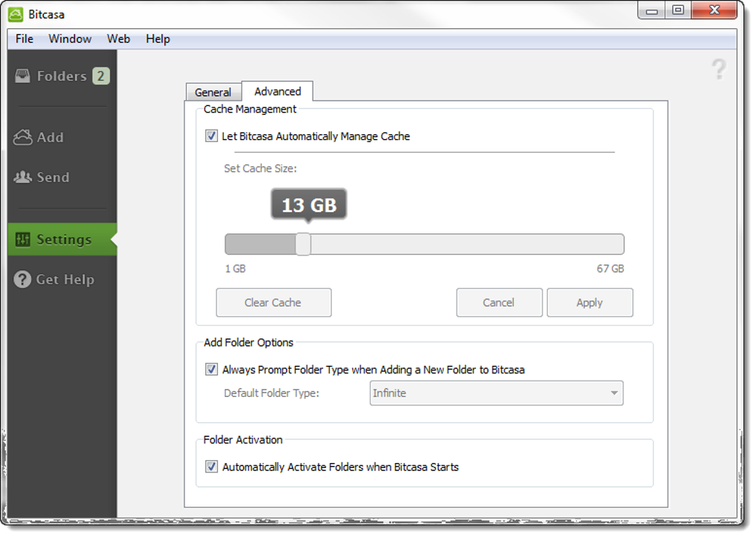Select the Settings sliders icon in the sidebar
The image size is (756, 537).
tap(23, 239)
